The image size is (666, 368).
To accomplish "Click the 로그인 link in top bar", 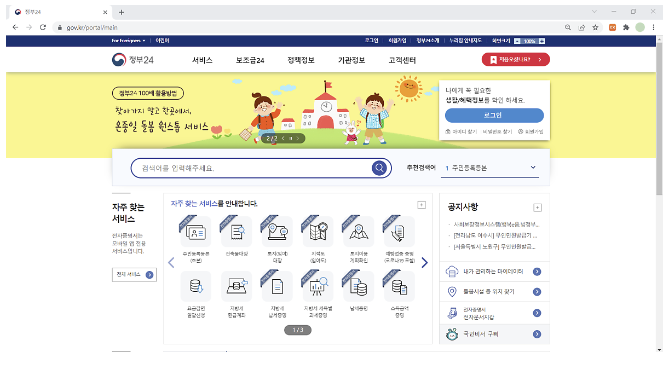I will coord(371,40).
